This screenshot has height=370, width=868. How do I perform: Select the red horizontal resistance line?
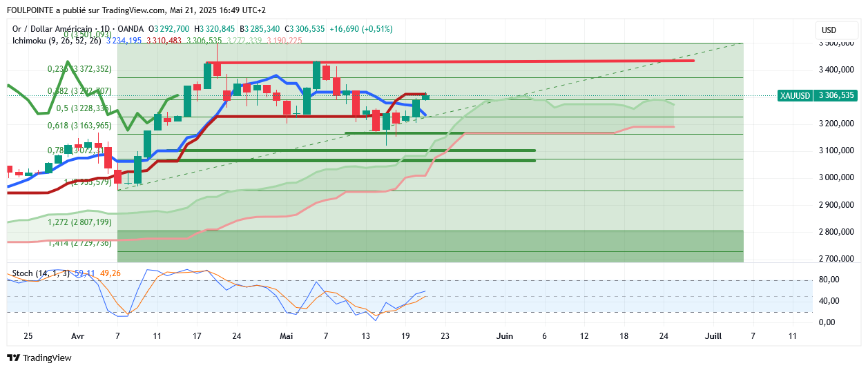[449, 61]
